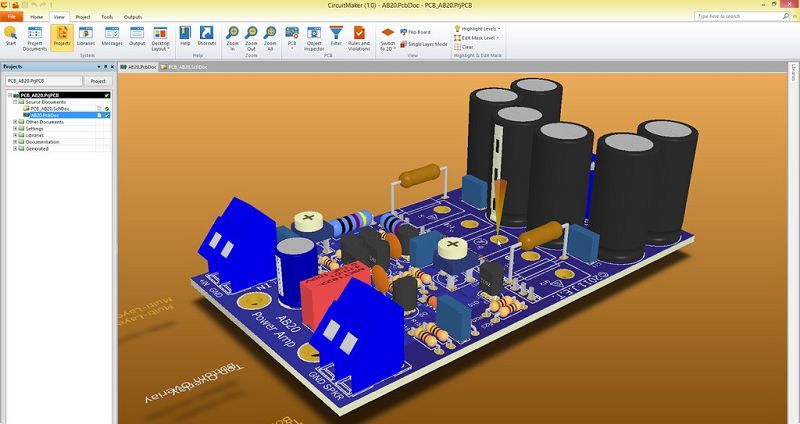Open Projects panel options dropdown arrow
This screenshot has width=800, height=424.
(99, 67)
